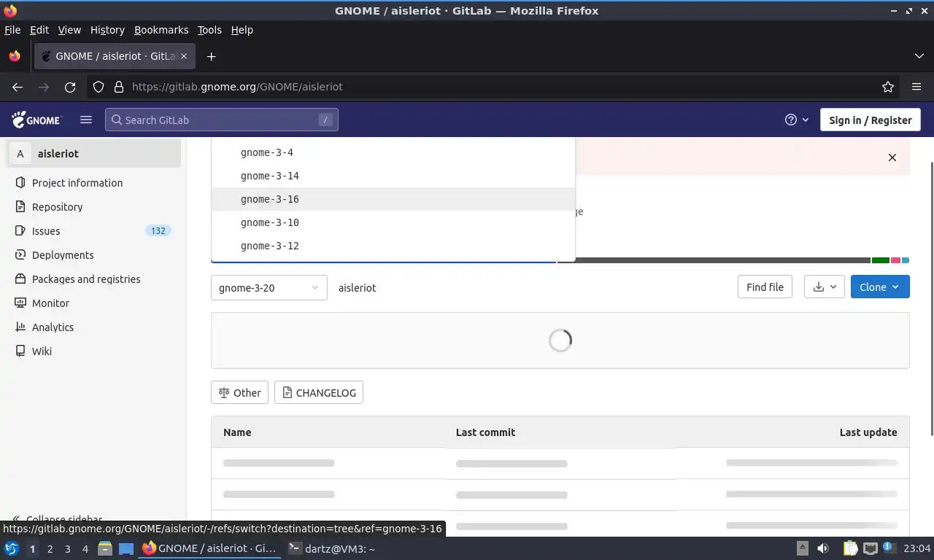Go back with Firefox back arrow
Screen dimensions: 934x560
coord(18,87)
